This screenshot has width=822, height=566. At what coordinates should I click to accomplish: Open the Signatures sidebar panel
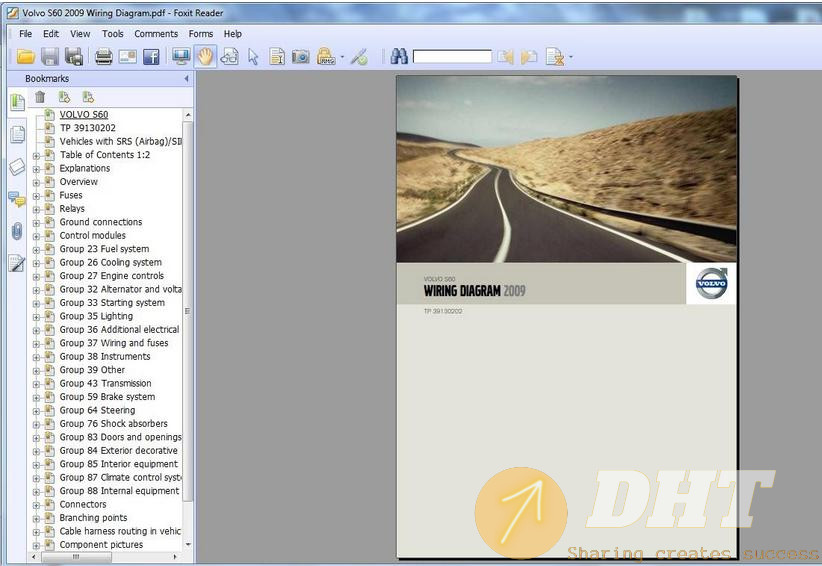click(17, 263)
